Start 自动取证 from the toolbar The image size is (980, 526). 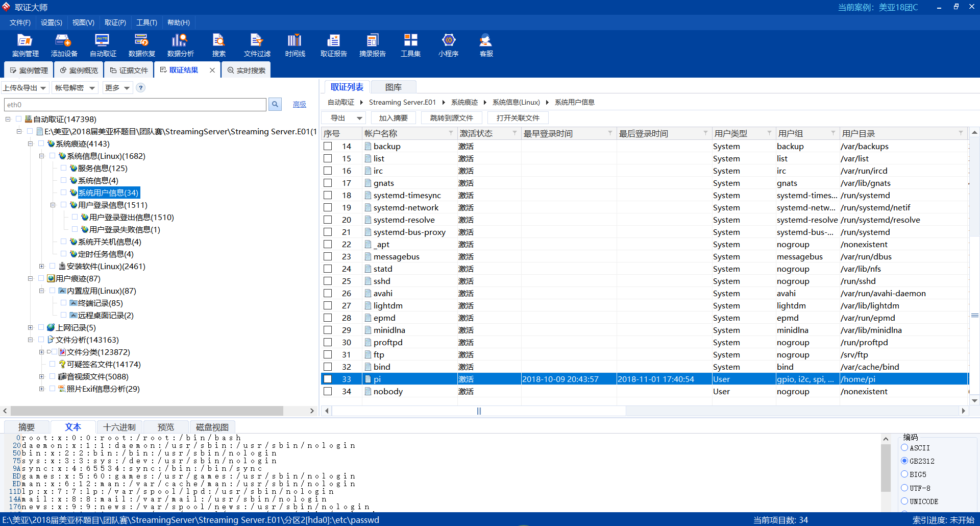pyautogui.click(x=103, y=45)
